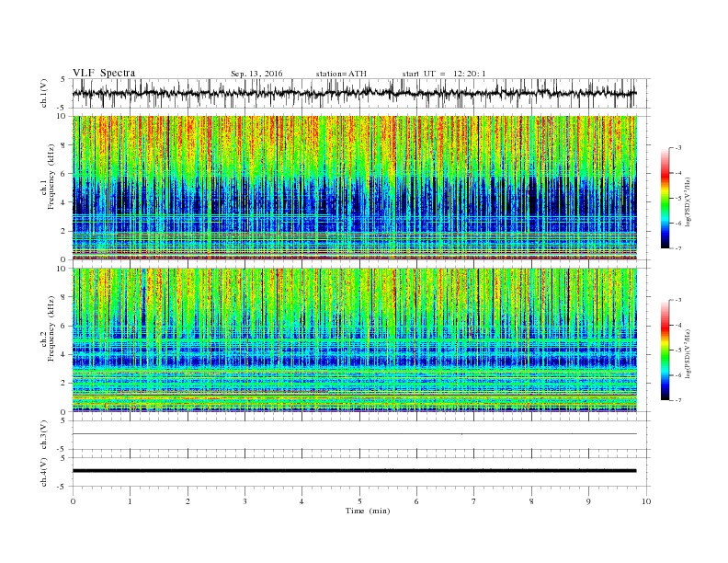Viewport: 728px width, 563px height.
Task: Click time axis tick label "7"
Action: [474, 501]
